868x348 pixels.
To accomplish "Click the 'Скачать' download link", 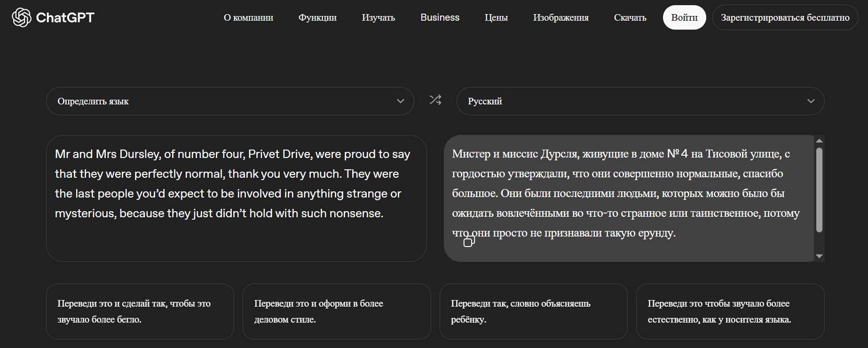I will [x=630, y=18].
